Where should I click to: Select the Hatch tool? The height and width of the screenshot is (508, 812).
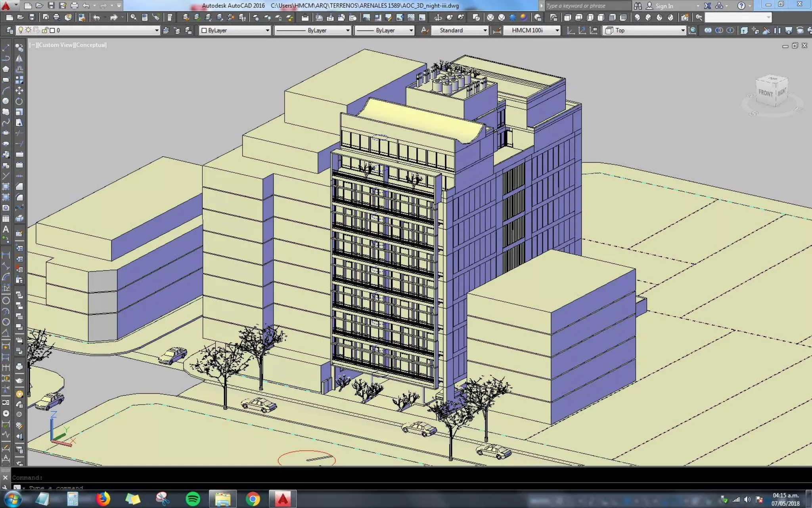6,187
